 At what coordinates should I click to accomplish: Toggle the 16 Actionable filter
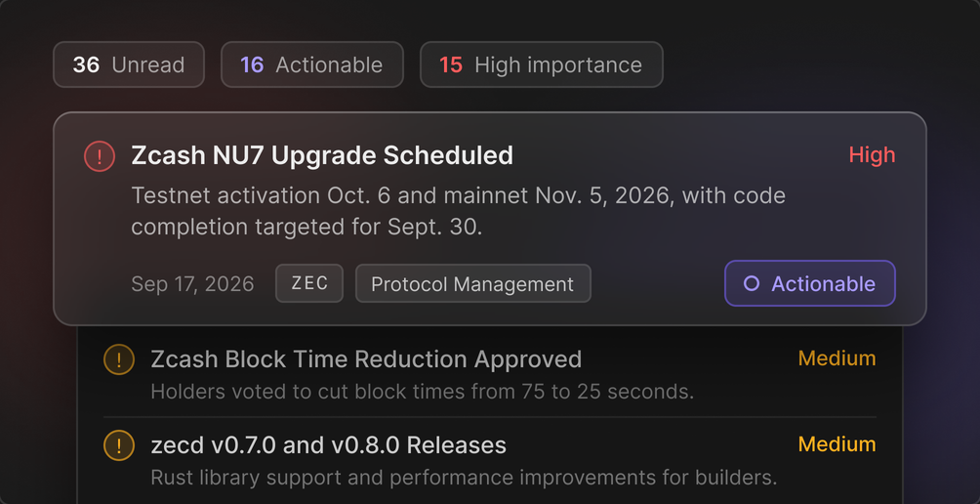312,64
